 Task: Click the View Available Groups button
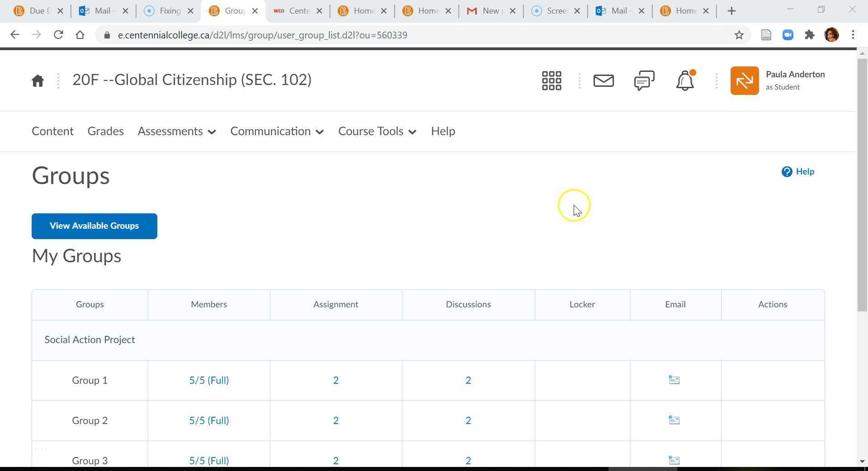pos(94,226)
